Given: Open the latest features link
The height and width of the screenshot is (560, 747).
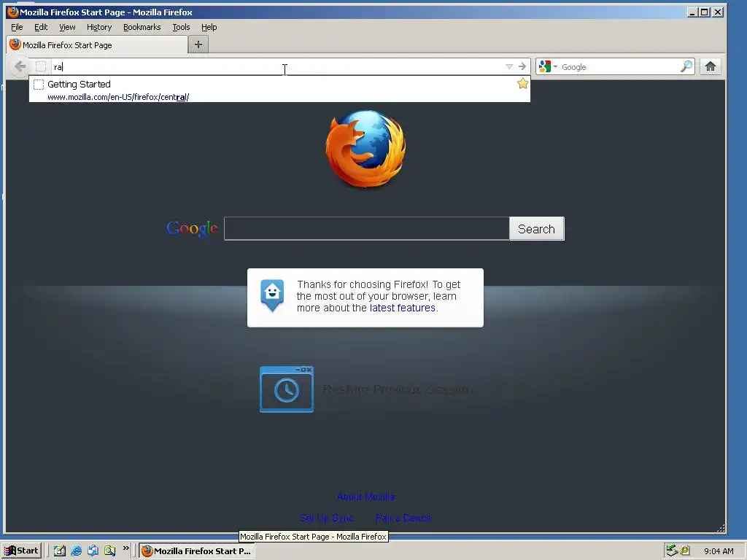Looking at the screenshot, I should pos(402,308).
